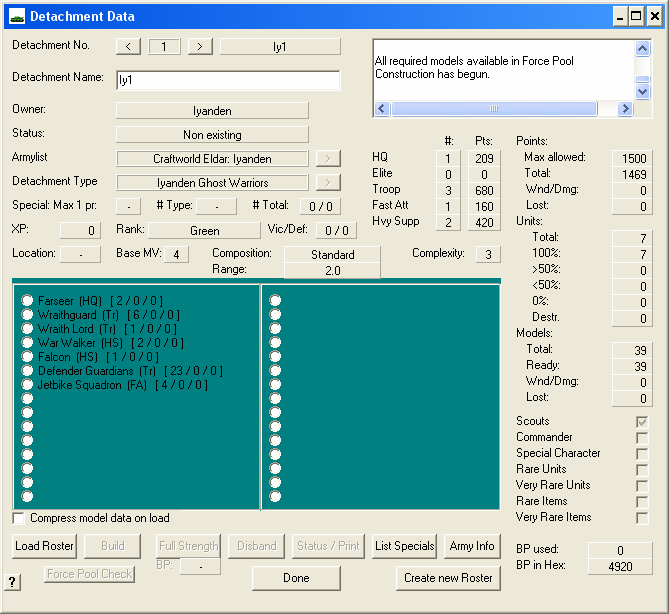Select the Jetbike Squadron (FA) radio button
This screenshot has width=669, height=614.
27,384
